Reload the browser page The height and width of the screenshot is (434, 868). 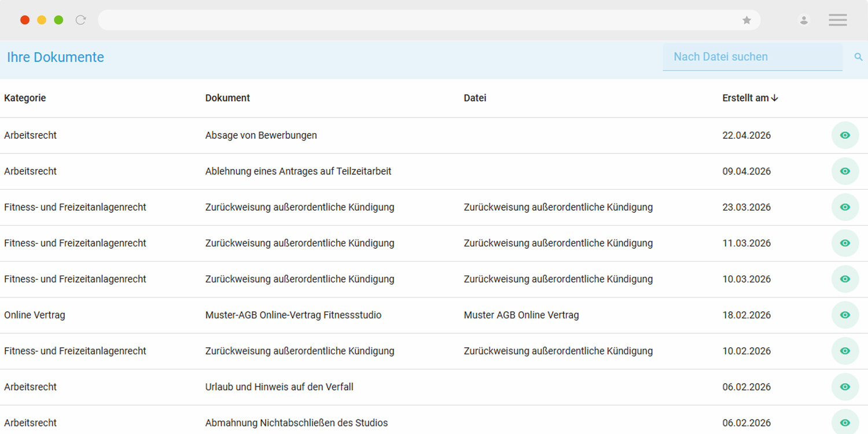(x=81, y=20)
